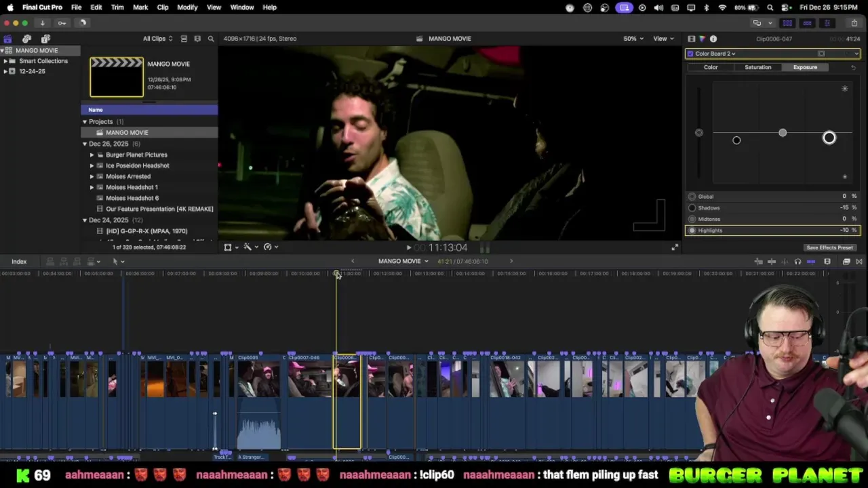Open the browser search magnifier

(x=211, y=39)
